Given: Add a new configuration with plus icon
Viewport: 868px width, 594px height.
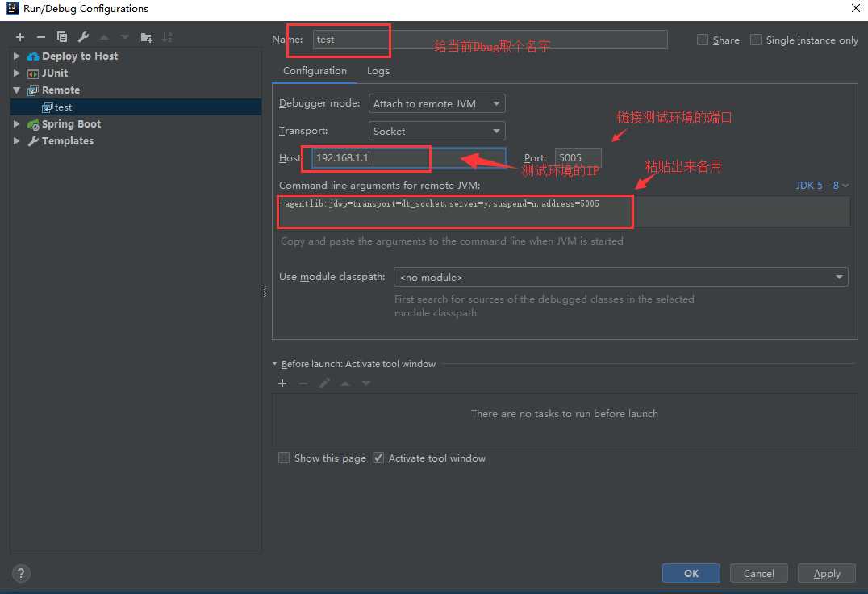Looking at the screenshot, I should (20, 37).
